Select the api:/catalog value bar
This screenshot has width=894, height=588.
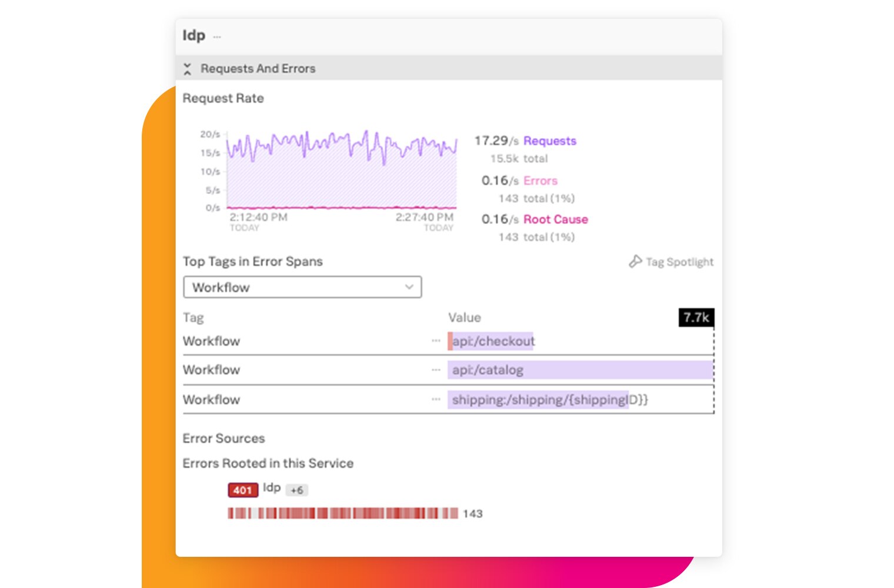coord(579,370)
